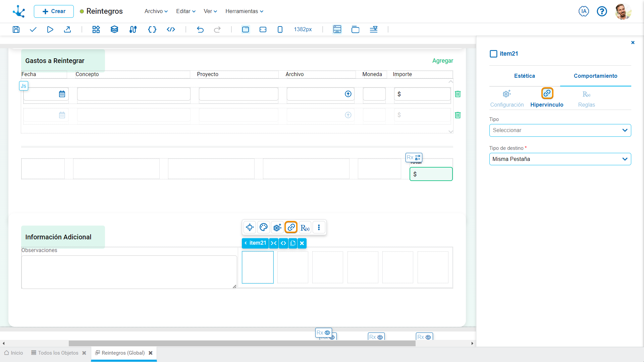Click the checkmark validate icon
This screenshot has width=644, height=362.
coord(33,29)
